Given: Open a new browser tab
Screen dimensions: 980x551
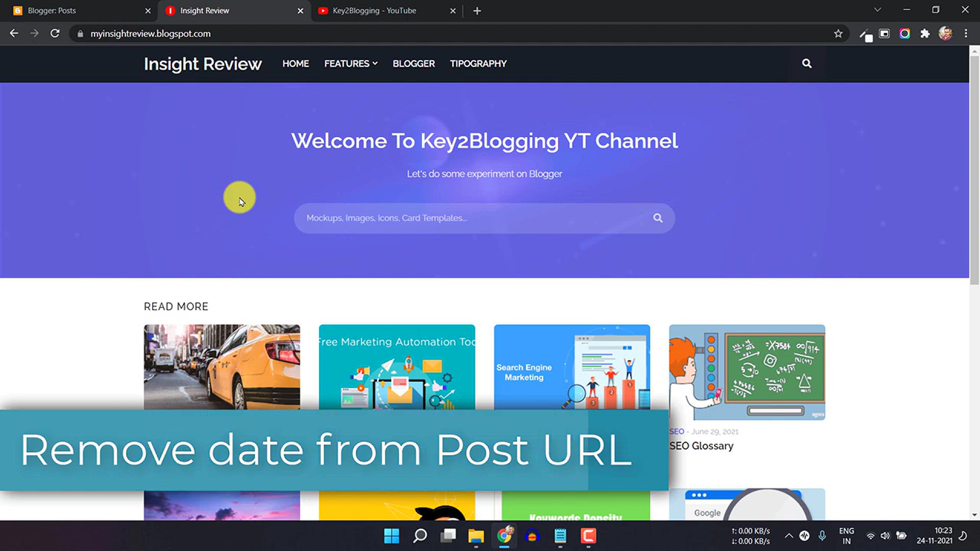Looking at the screenshot, I should coord(477,11).
